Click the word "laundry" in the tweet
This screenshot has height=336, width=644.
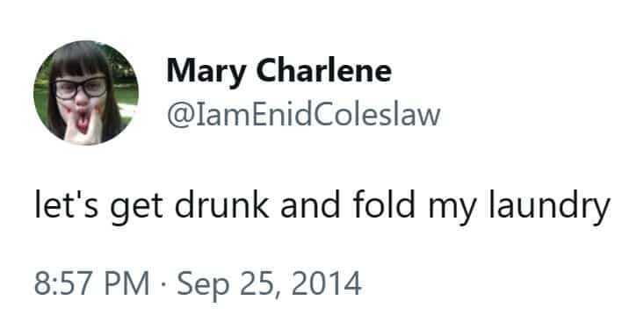[x=549, y=207]
